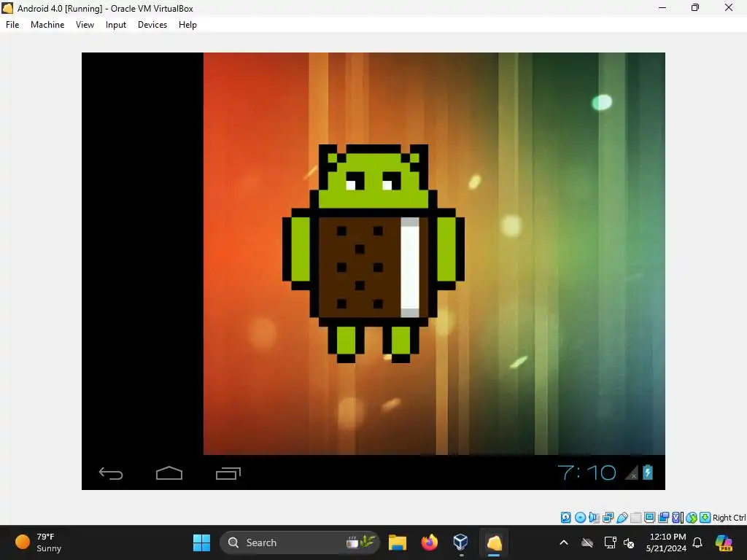Open the View menu
The width and height of the screenshot is (747, 560).
(x=85, y=25)
